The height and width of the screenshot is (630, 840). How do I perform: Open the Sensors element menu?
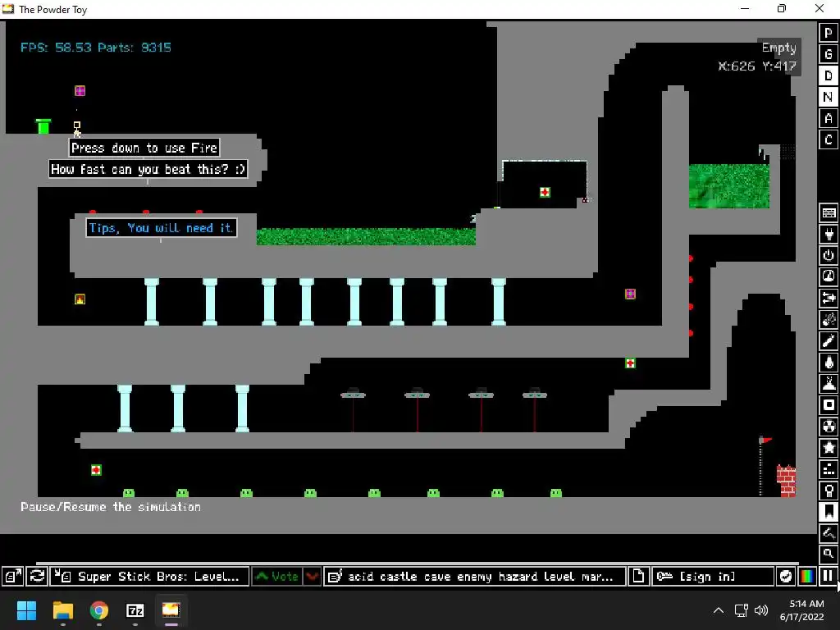(x=829, y=276)
